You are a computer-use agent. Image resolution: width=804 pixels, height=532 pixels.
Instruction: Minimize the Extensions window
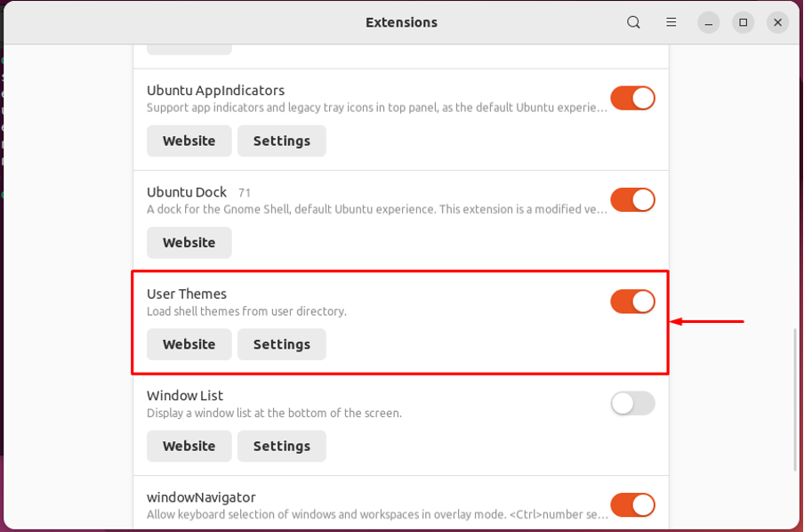(708, 22)
